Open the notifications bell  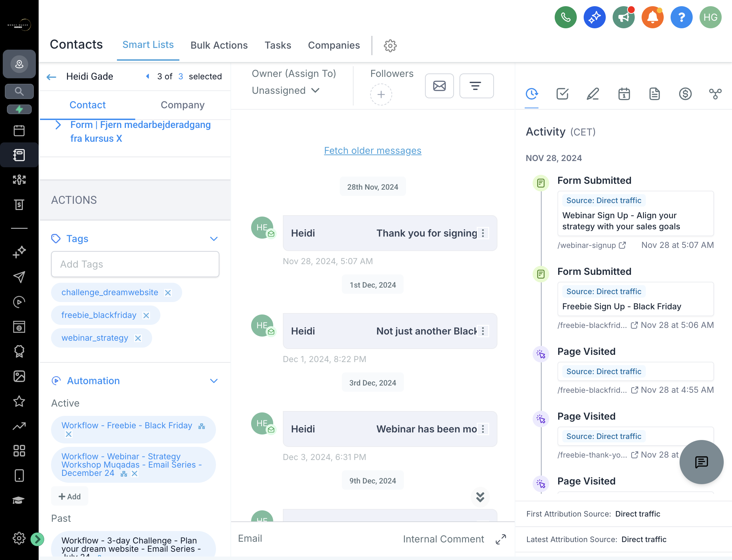tap(652, 17)
